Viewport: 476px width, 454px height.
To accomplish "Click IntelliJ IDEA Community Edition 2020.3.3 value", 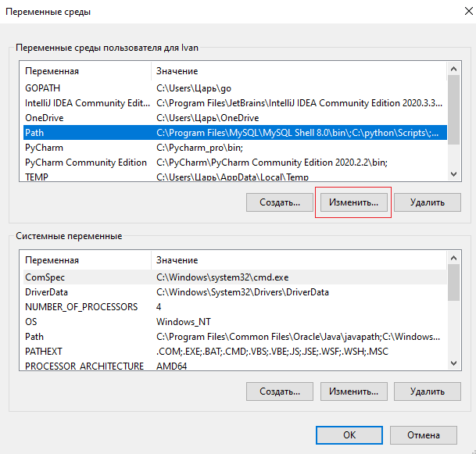I will click(299, 103).
